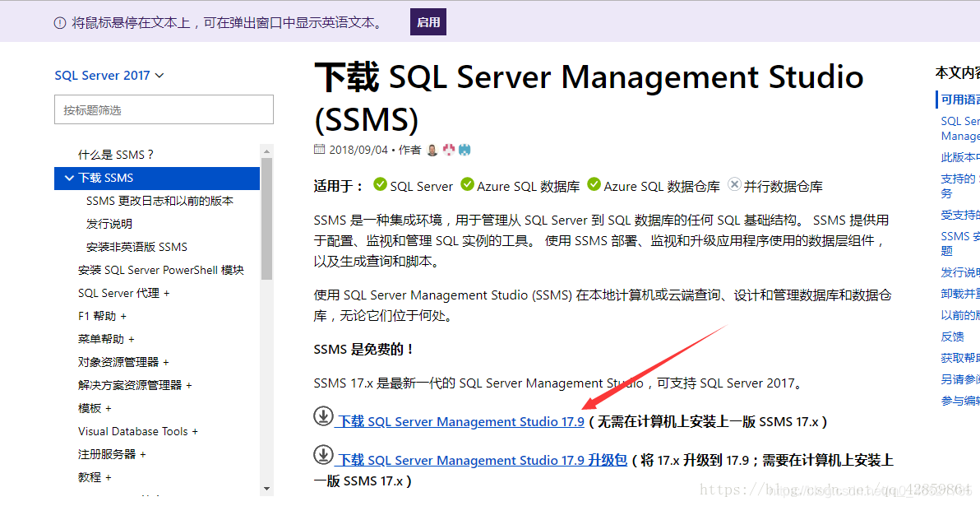Click the green check beside Azure SQL 数据库
This screenshot has width=980, height=506.
(468, 184)
